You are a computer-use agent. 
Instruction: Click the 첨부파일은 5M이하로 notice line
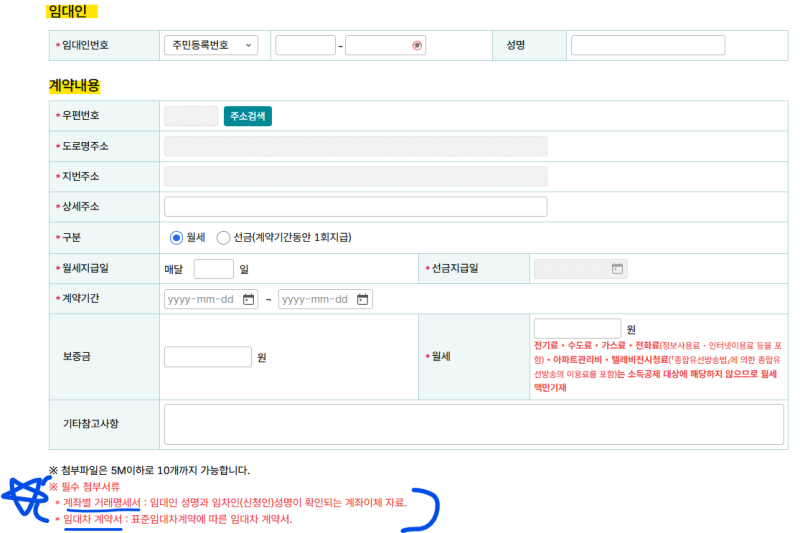click(x=149, y=470)
